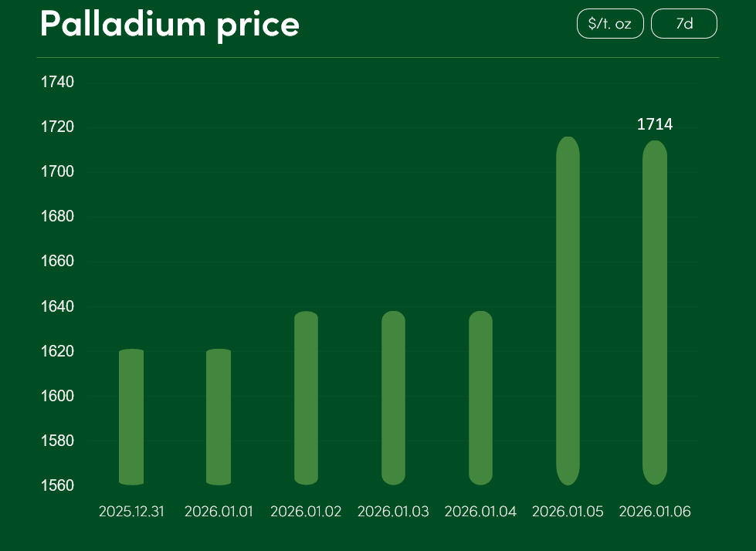Click the Palladium price title
The image size is (756, 551).
(x=170, y=25)
